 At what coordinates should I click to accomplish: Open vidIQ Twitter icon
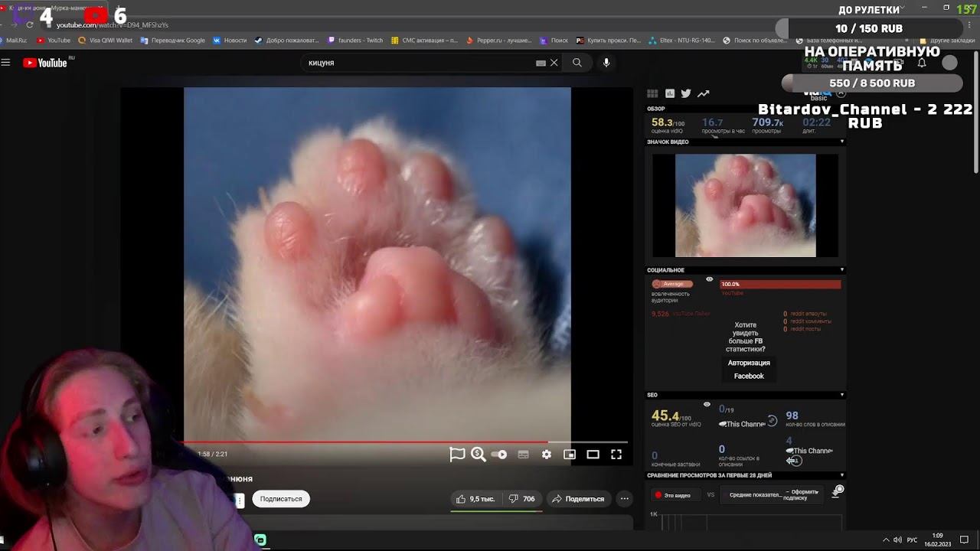click(686, 93)
